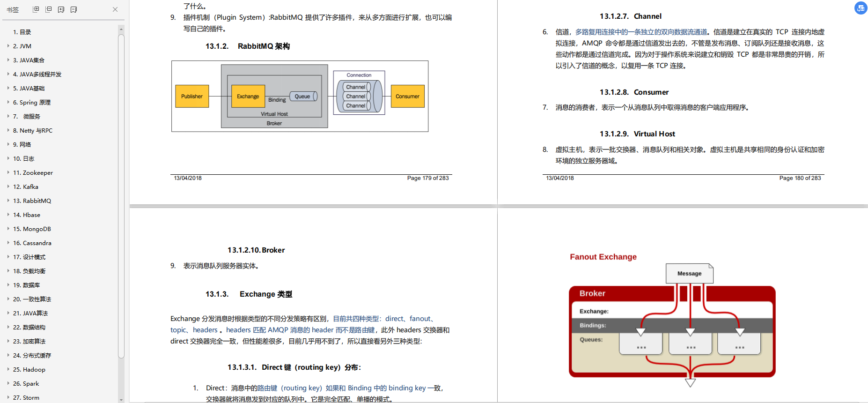Click the Exchange box in the architecture diagram

248,96
